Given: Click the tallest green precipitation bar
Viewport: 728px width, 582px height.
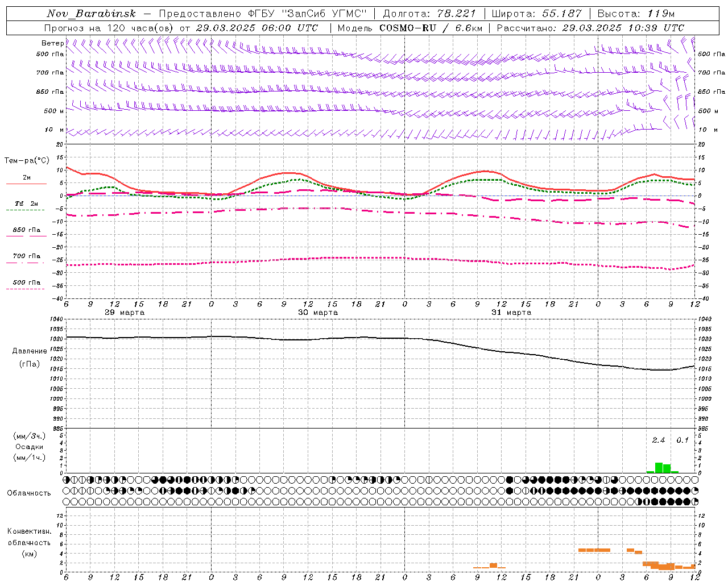Looking at the screenshot, I should 659,468.
